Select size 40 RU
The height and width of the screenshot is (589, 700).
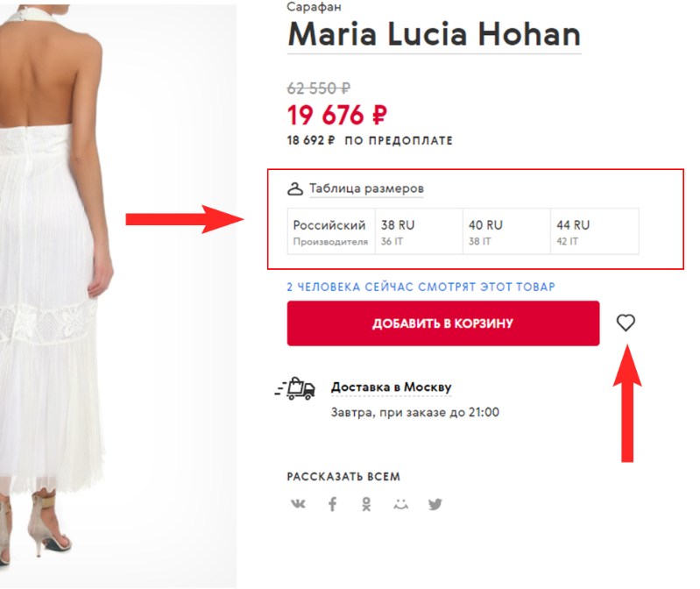(506, 231)
